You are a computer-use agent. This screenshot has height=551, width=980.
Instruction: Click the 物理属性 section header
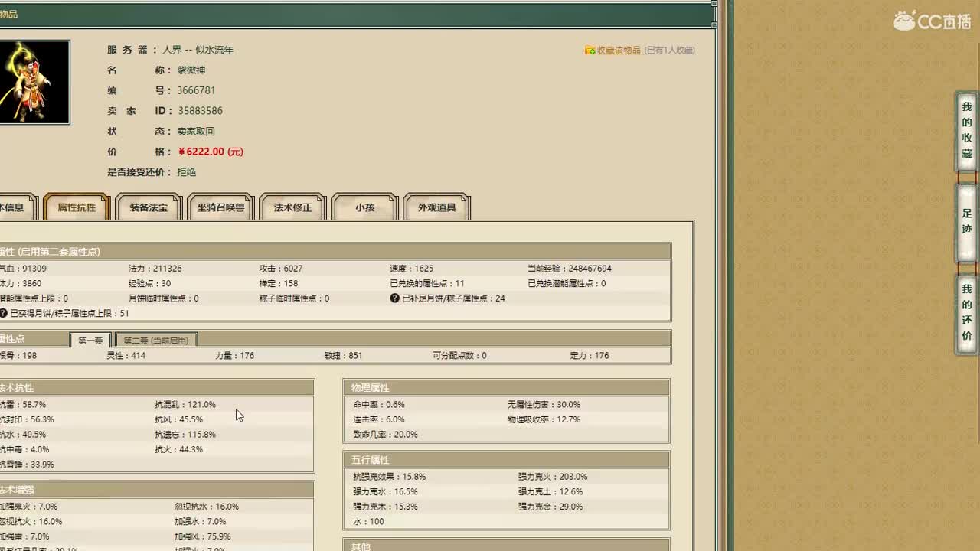click(506, 388)
